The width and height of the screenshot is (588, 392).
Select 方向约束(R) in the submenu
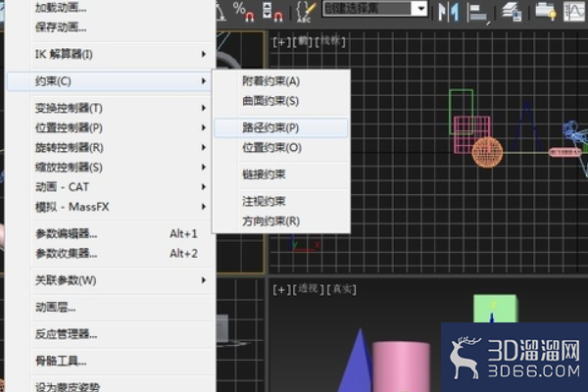pyautogui.click(x=281, y=221)
